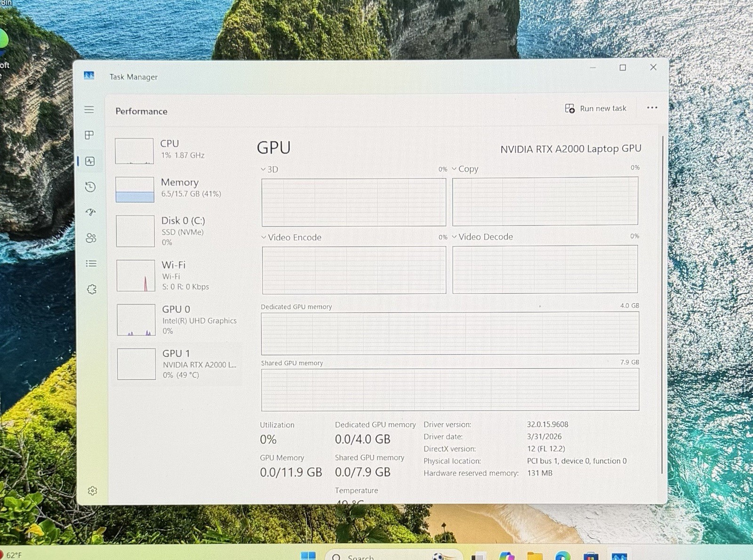Click the Performance page heading

coord(141,112)
